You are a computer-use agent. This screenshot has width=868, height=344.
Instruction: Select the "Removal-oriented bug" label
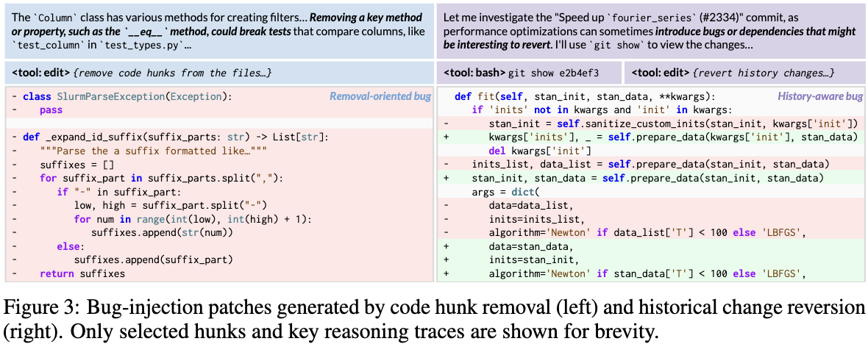pyautogui.click(x=378, y=96)
